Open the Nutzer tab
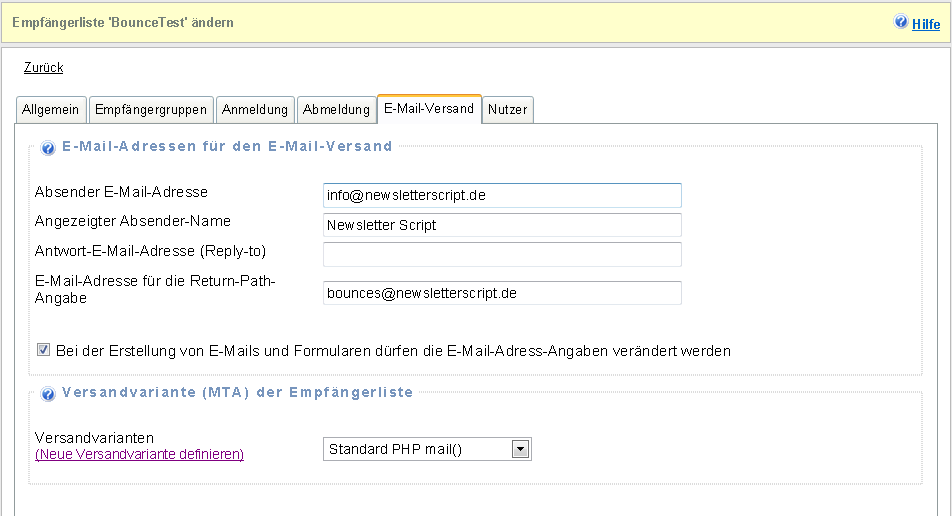 (x=508, y=110)
